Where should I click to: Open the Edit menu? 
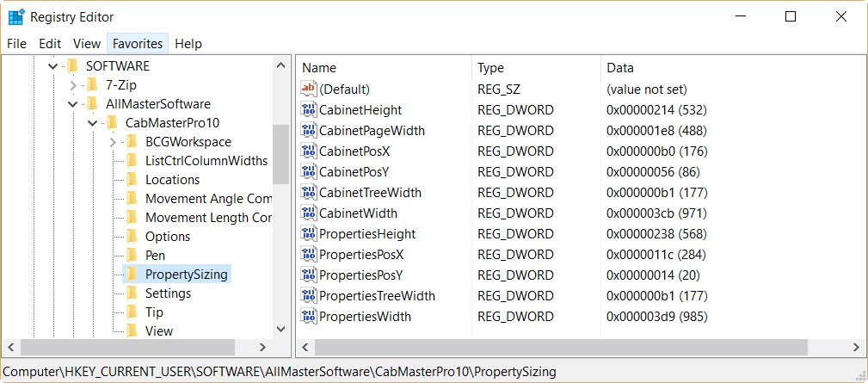(50, 44)
